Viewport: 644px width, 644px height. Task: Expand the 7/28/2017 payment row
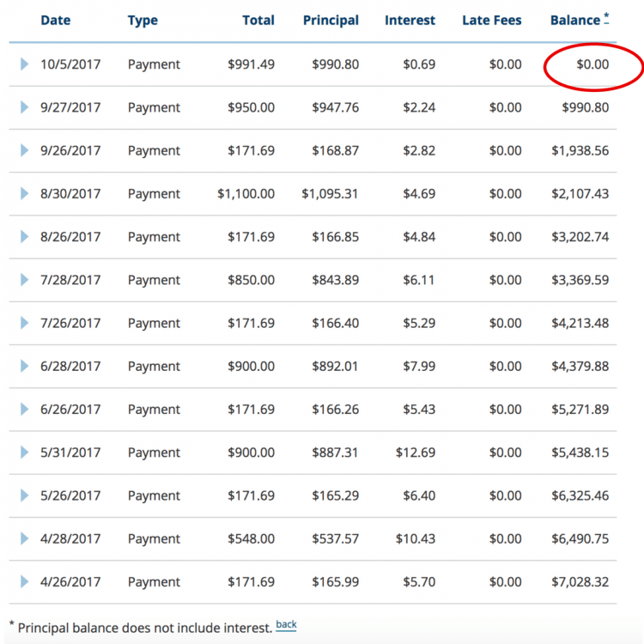pos(24,280)
